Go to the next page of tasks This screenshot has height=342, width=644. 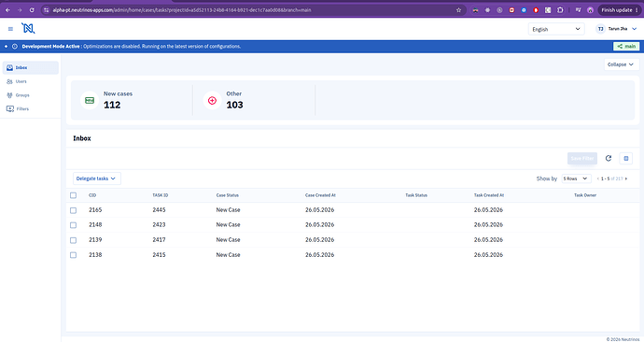[626, 178]
